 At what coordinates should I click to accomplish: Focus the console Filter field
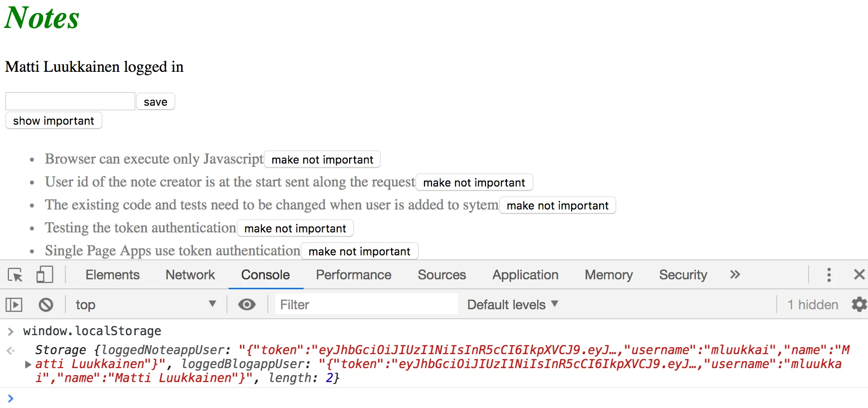(x=367, y=304)
